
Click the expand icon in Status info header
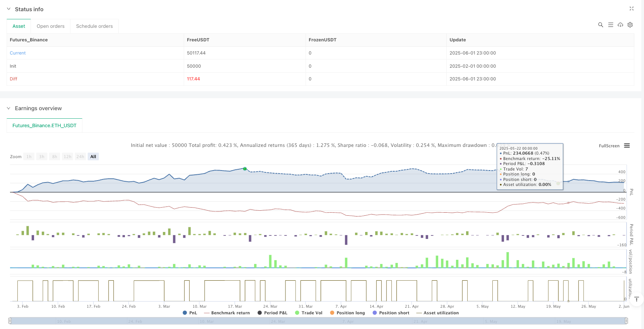coord(631,9)
